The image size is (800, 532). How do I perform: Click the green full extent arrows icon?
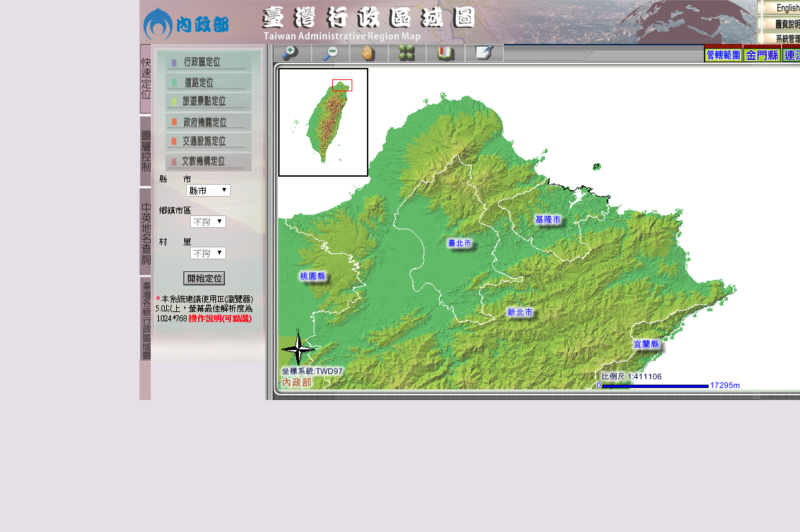pos(407,53)
